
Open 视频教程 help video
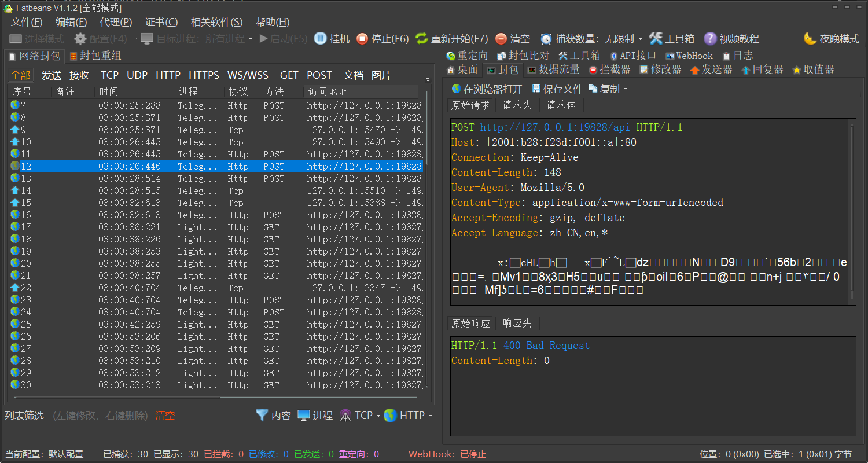731,39
